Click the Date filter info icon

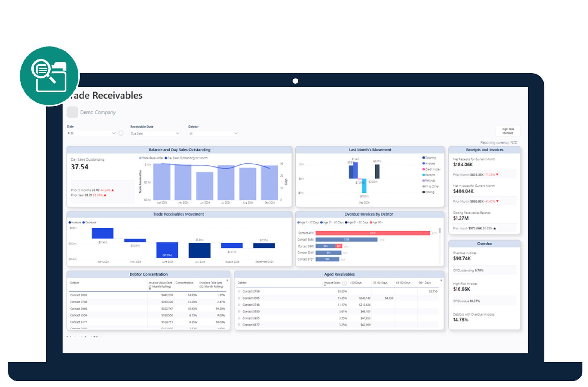point(121,133)
